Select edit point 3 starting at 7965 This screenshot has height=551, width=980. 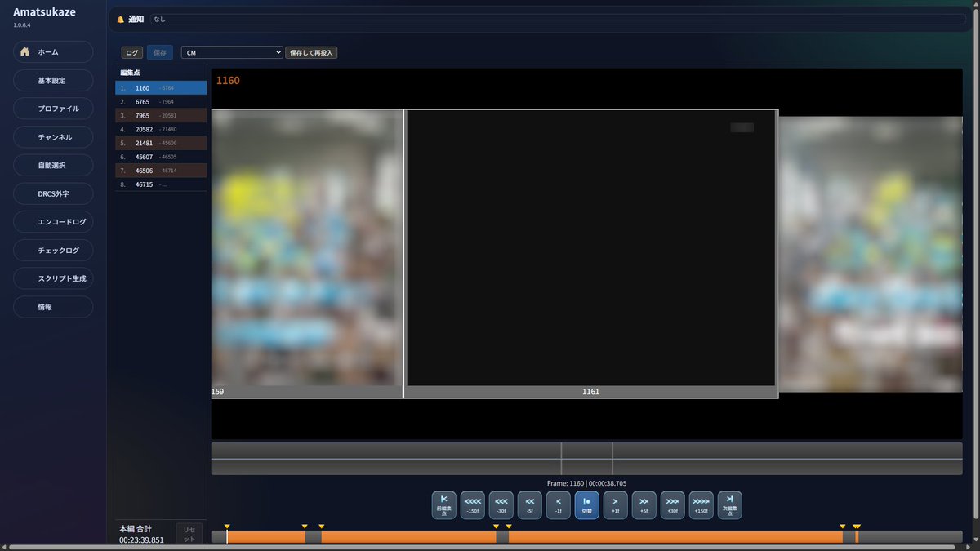(161, 115)
